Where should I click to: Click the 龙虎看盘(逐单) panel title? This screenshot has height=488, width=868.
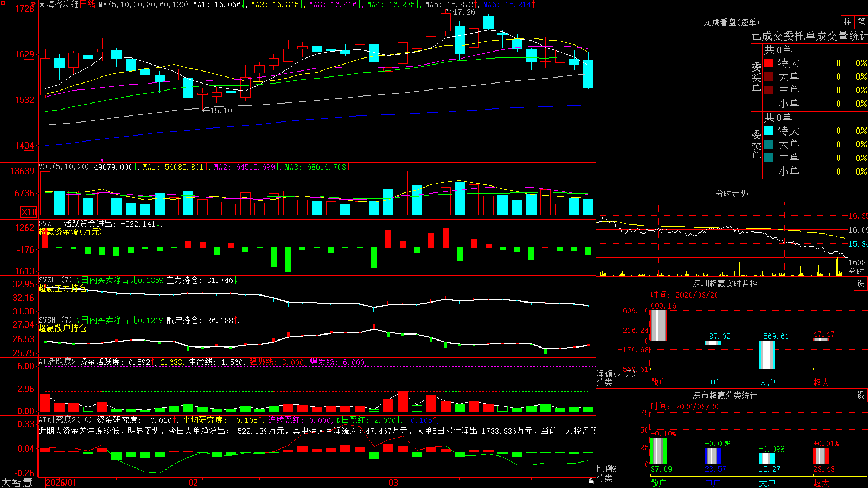(x=732, y=22)
